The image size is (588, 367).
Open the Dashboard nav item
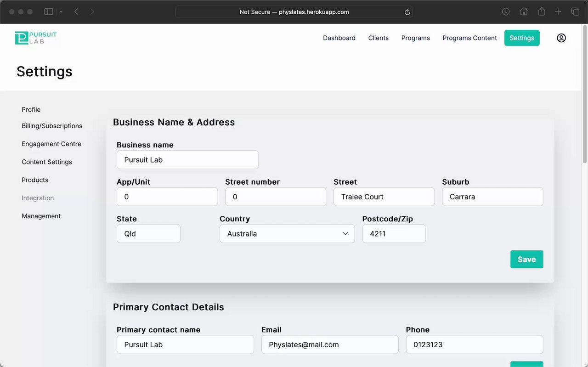tap(339, 38)
